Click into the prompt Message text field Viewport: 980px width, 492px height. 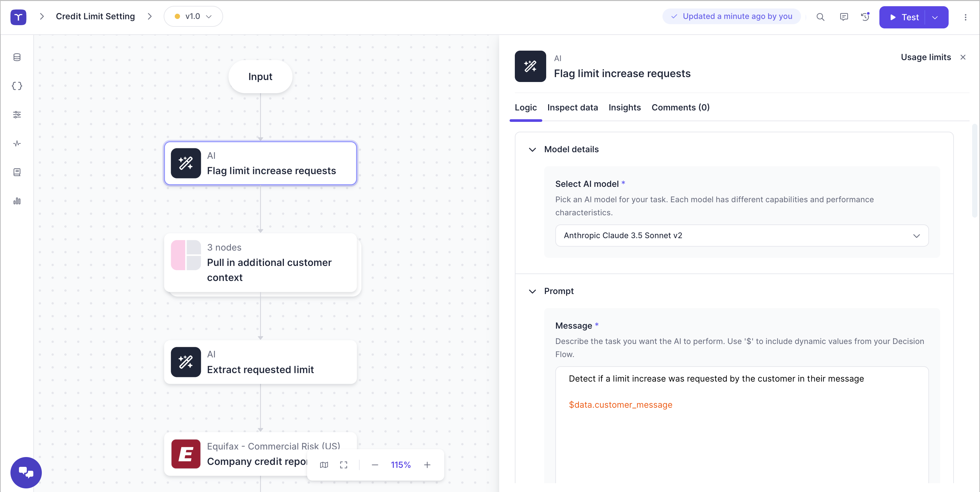click(x=741, y=437)
